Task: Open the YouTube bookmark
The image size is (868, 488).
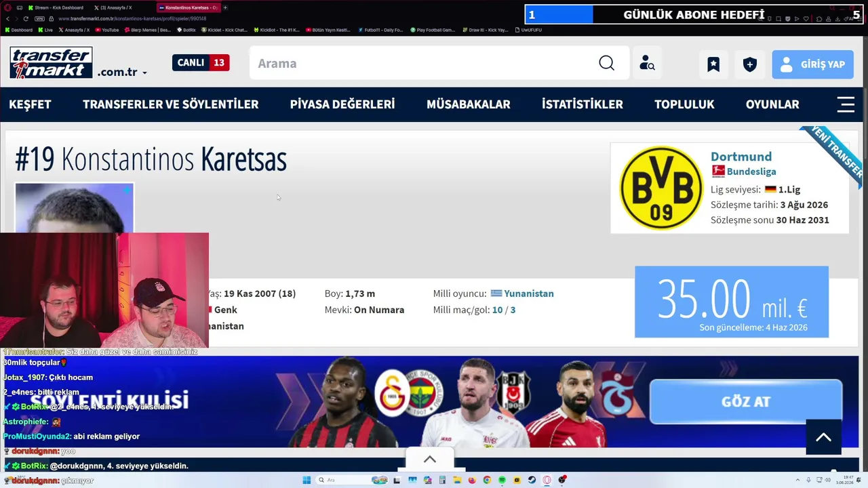Action: click(107, 30)
